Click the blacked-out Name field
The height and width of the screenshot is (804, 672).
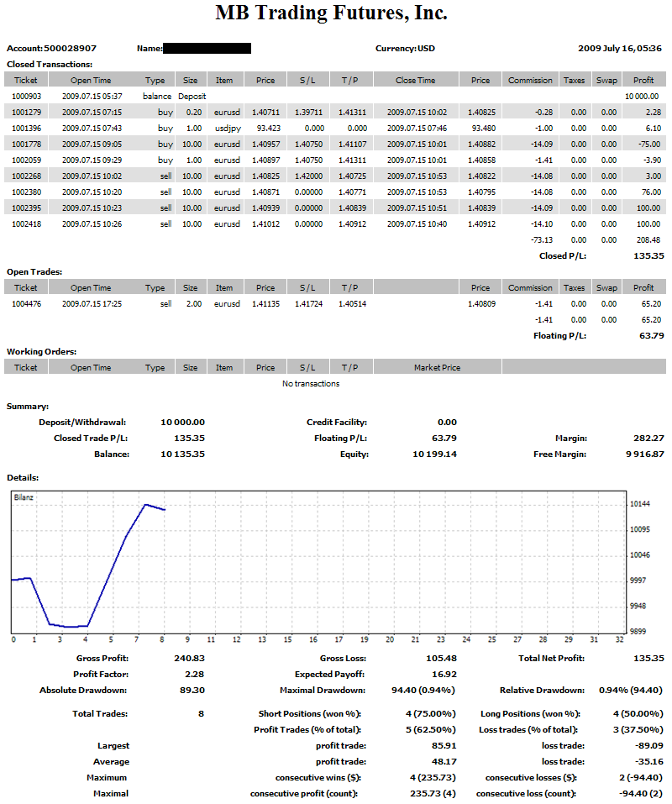pyautogui.click(x=207, y=49)
